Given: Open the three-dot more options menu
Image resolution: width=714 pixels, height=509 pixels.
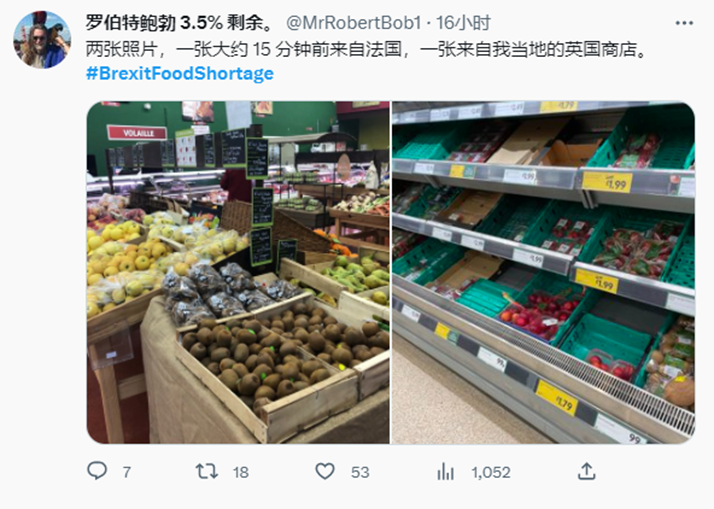Looking at the screenshot, I should pyautogui.click(x=684, y=23).
